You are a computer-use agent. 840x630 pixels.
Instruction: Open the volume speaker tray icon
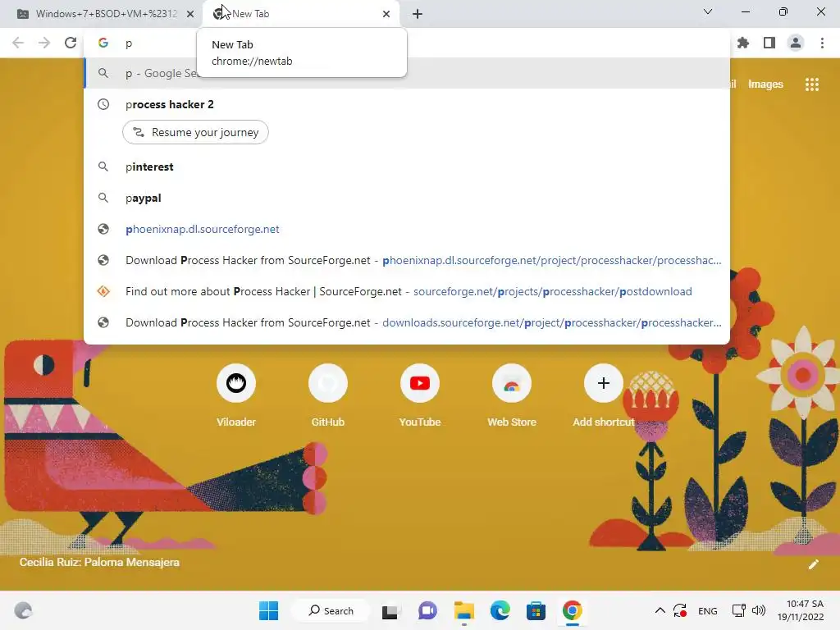[x=758, y=610]
